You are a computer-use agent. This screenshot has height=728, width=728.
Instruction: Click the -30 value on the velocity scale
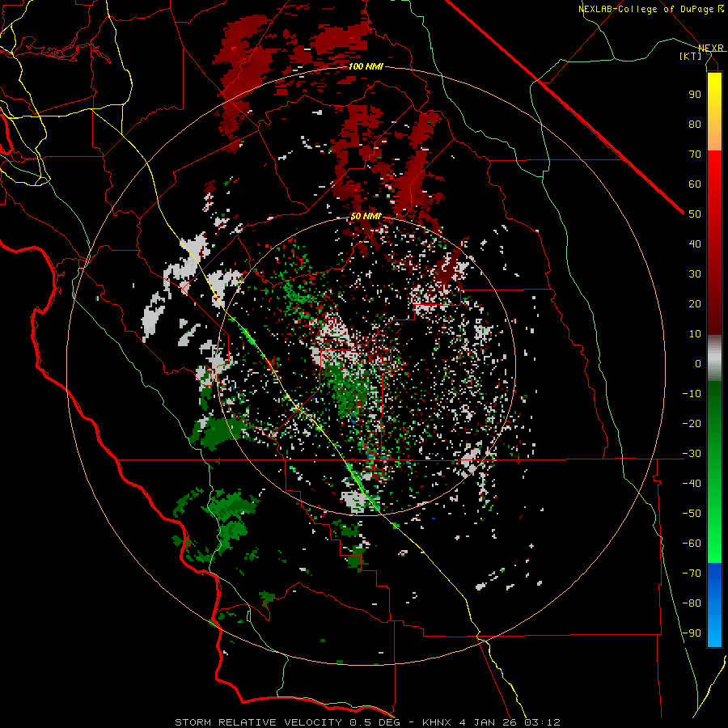click(x=692, y=454)
